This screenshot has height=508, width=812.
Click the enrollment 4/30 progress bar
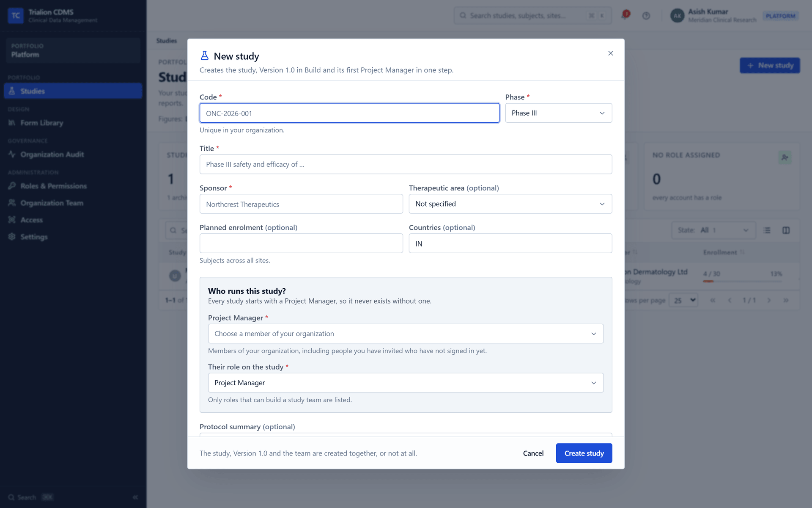coord(742,281)
